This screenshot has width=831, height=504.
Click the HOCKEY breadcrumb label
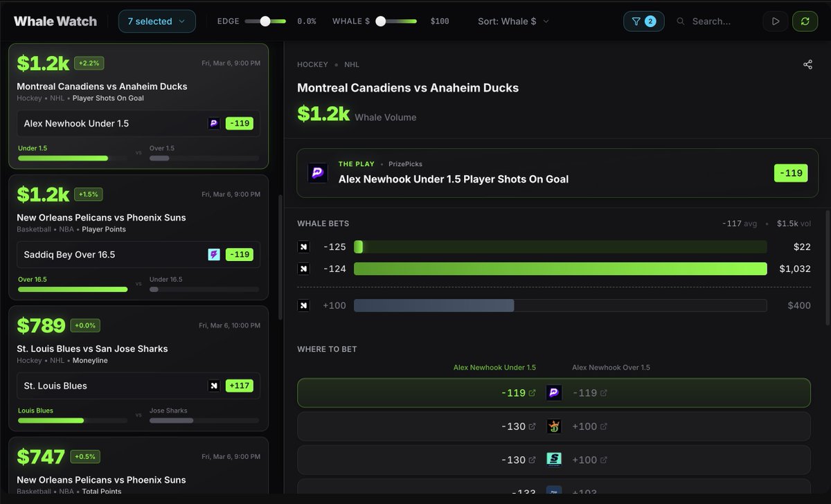coord(312,64)
